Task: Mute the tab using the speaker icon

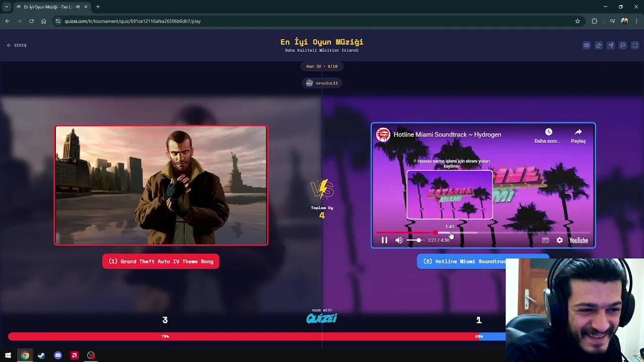Action: (x=77, y=7)
